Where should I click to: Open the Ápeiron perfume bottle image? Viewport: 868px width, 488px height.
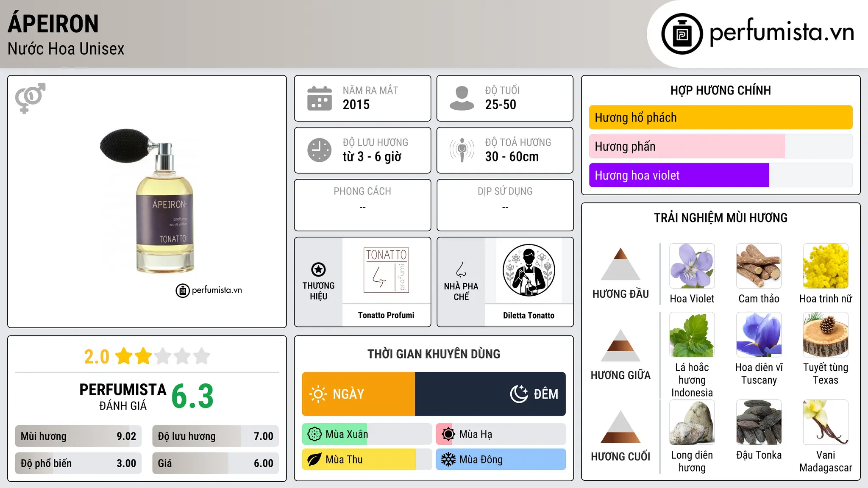147,200
